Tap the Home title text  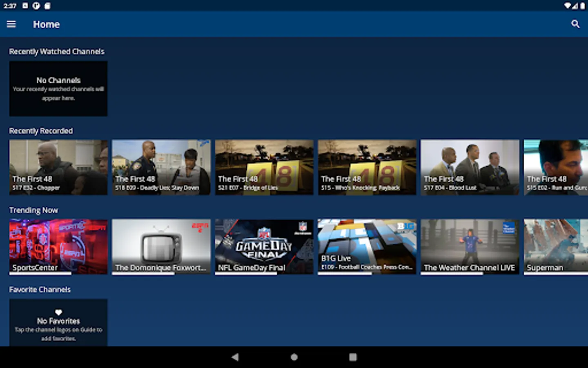(x=47, y=25)
